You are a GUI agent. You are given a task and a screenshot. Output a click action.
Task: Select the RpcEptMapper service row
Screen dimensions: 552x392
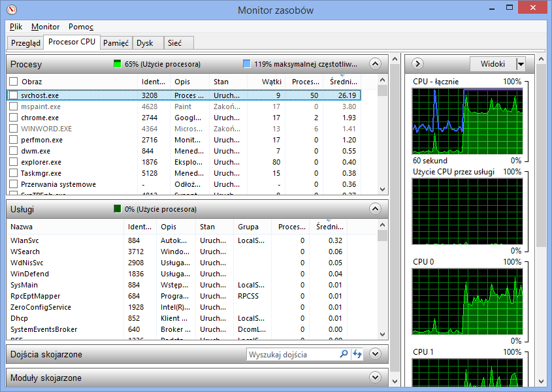click(177, 296)
